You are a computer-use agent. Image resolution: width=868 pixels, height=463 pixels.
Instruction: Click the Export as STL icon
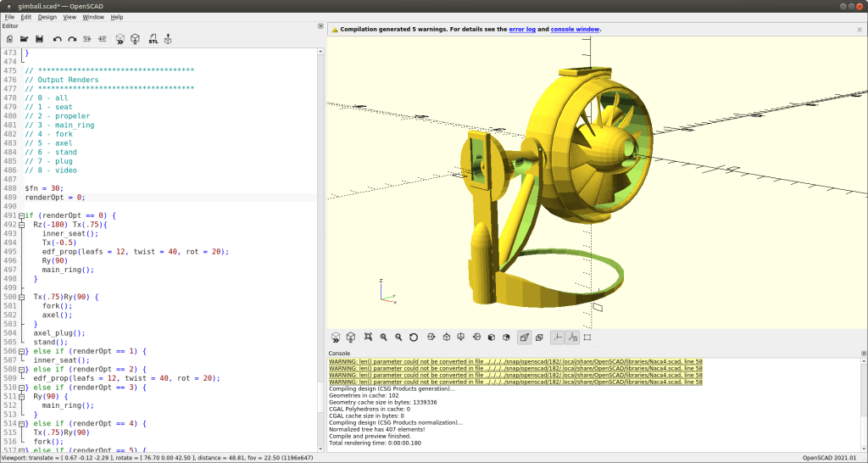pos(153,39)
